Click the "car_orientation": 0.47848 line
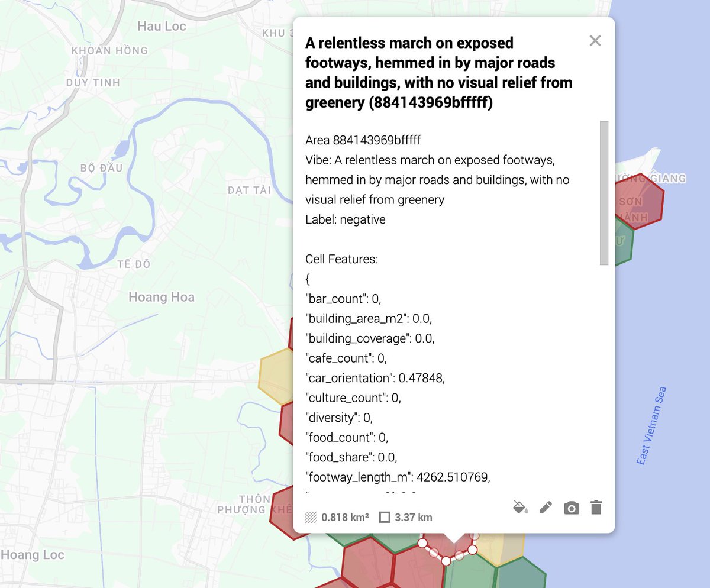The height and width of the screenshot is (588, 710). coord(375,378)
